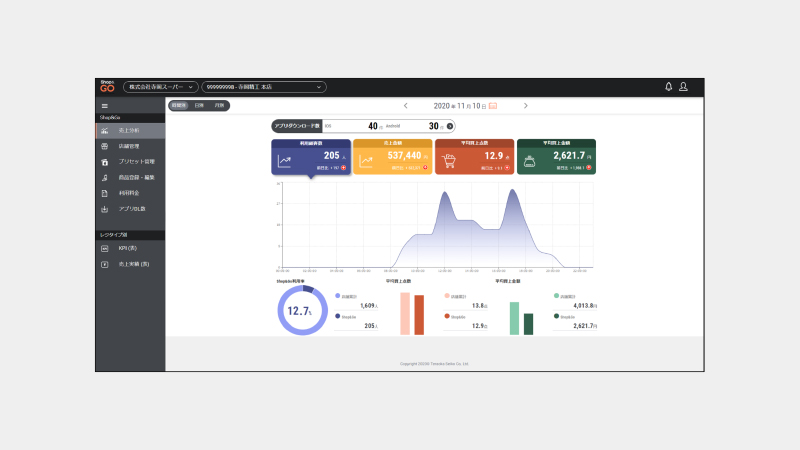The image size is (800, 450).
Task: Expand the company name dropdown
Action: coord(161,87)
